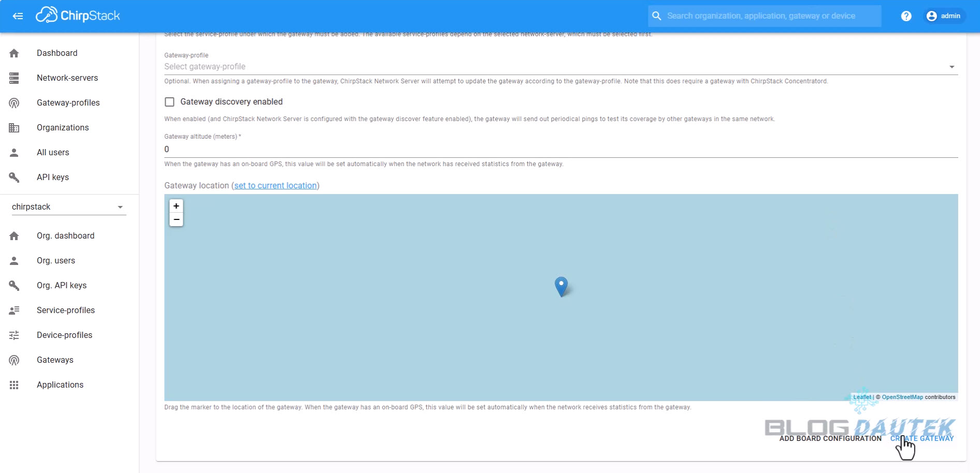Open the chirpstack organization selector
This screenshot has width=980, height=473.
pos(68,207)
